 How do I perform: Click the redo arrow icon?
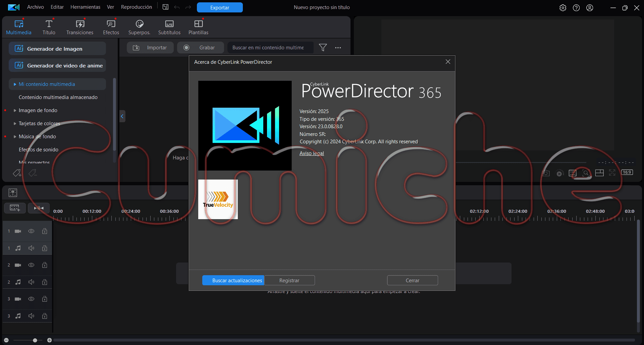click(x=188, y=7)
